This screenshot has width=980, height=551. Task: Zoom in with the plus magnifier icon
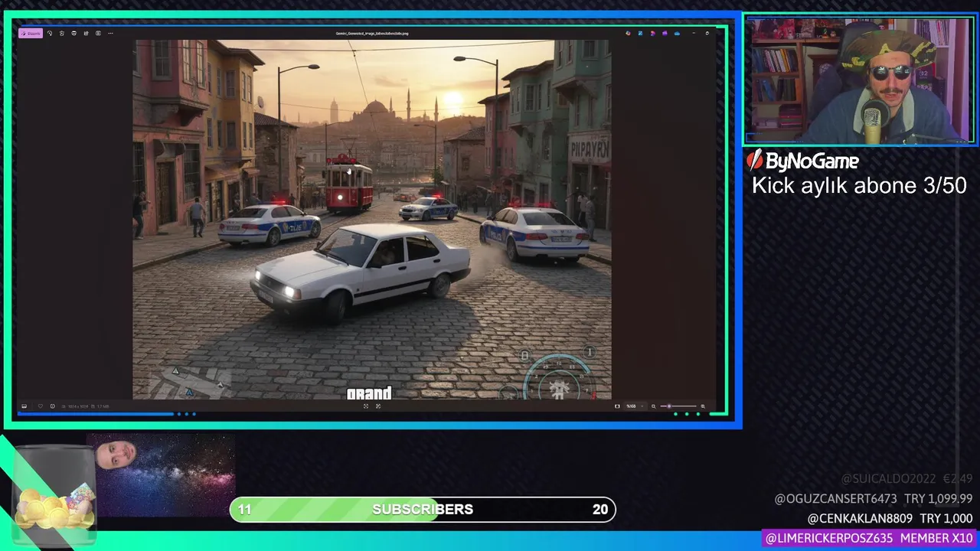tap(703, 406)
